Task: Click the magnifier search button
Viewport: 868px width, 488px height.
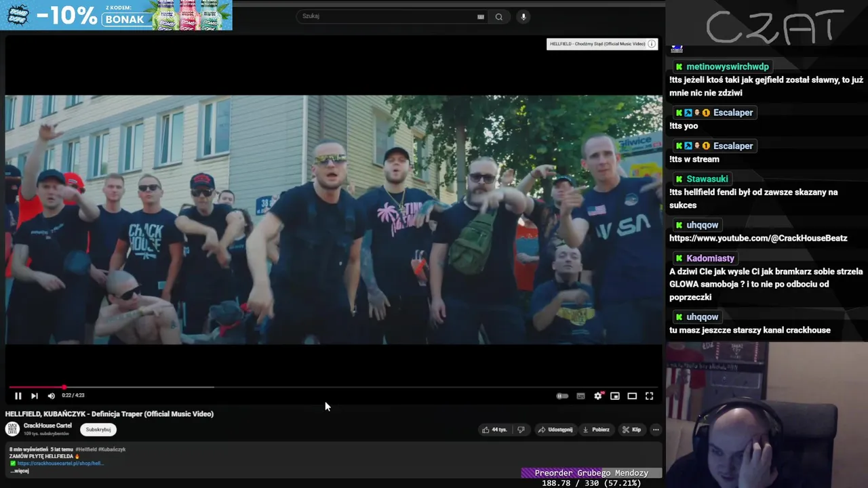Action: [x=499, y=17]
